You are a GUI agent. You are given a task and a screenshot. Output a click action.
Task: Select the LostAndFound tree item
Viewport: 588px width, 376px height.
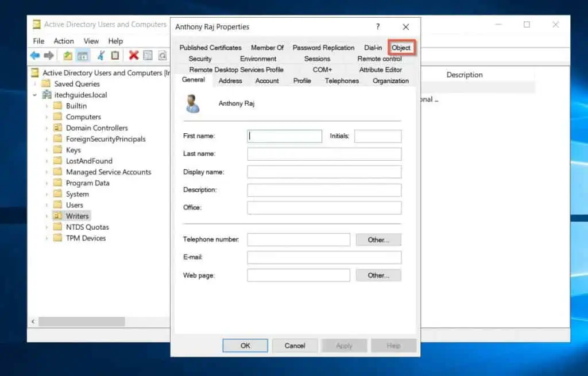89,161
